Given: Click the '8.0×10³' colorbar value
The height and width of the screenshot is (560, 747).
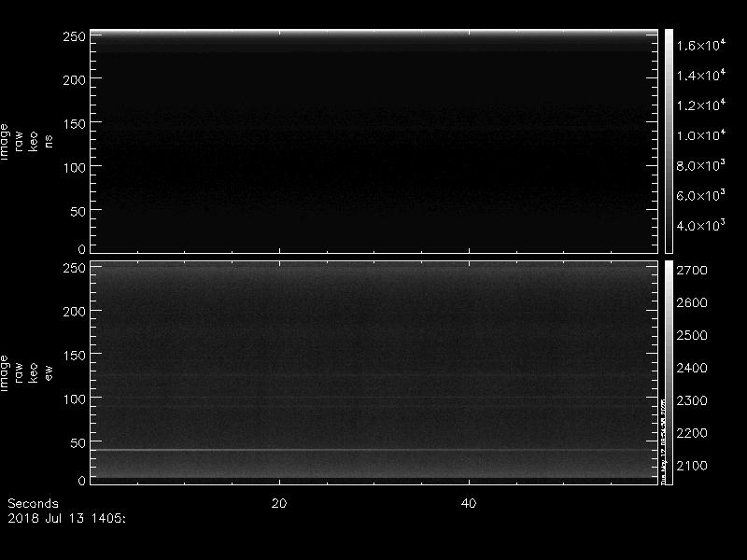Looking at the screenshot, I should tap(701, 165).
